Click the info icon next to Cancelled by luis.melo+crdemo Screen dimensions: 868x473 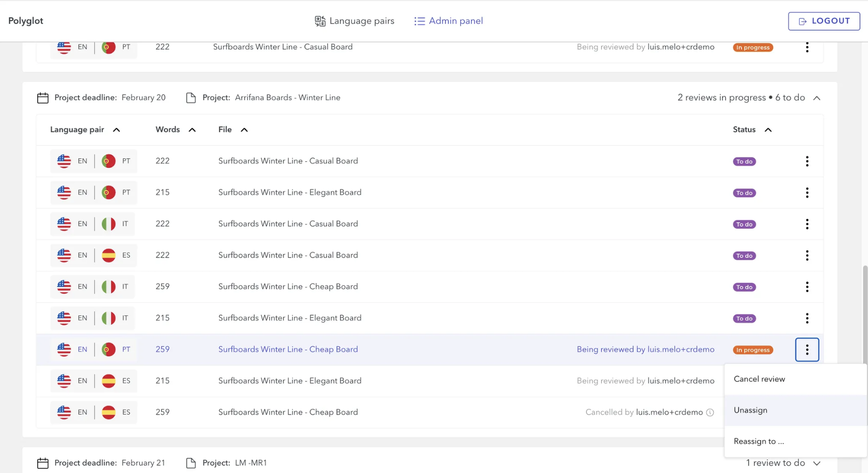[x=710, y=413]
